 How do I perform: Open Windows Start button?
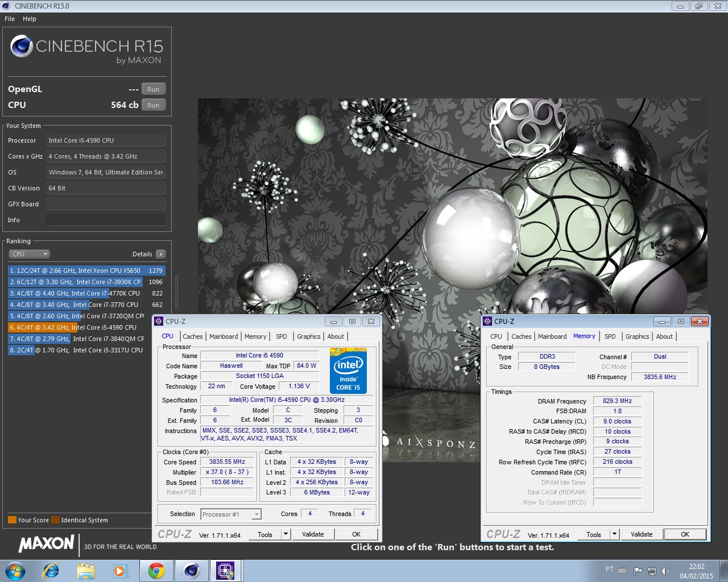pos(15,571)
